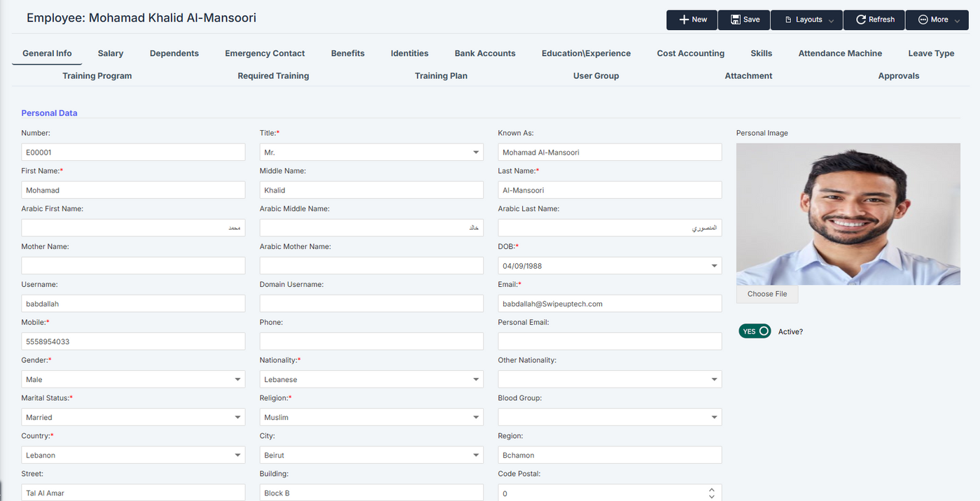
Task: Click the New button with plus icon
Action: click(692, 20)
